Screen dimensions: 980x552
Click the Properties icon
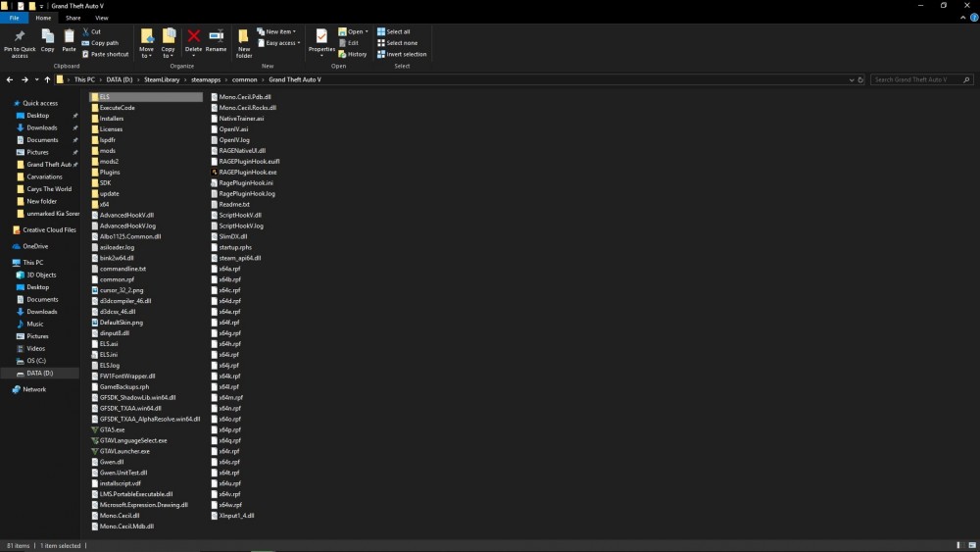[x=321, y=36]
